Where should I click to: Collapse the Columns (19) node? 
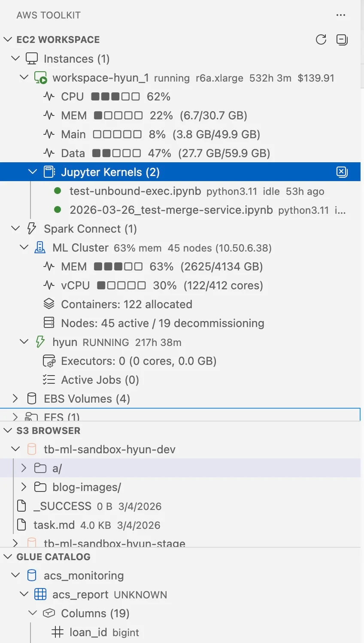tap(33, 613)
